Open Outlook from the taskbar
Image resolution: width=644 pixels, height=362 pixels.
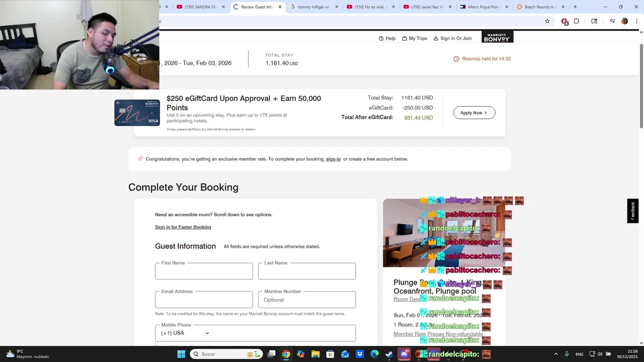pos(345,354)
